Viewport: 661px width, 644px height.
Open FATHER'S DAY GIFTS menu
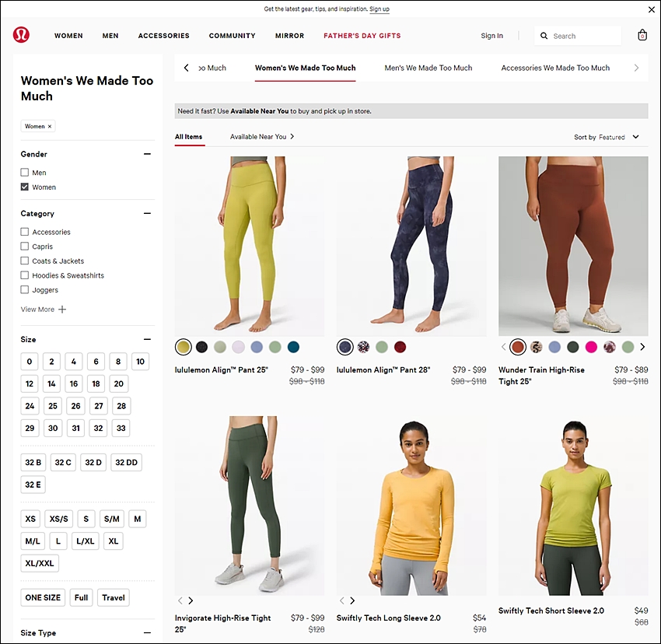(362, 36)
